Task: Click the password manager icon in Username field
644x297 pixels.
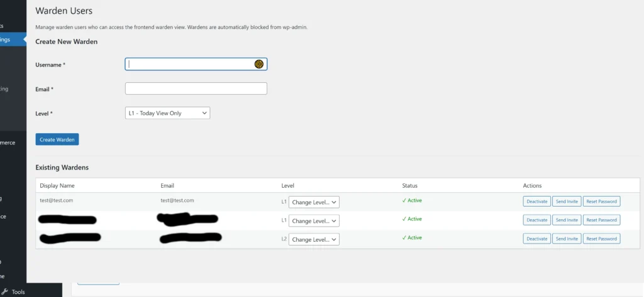Action: point(258,64)
